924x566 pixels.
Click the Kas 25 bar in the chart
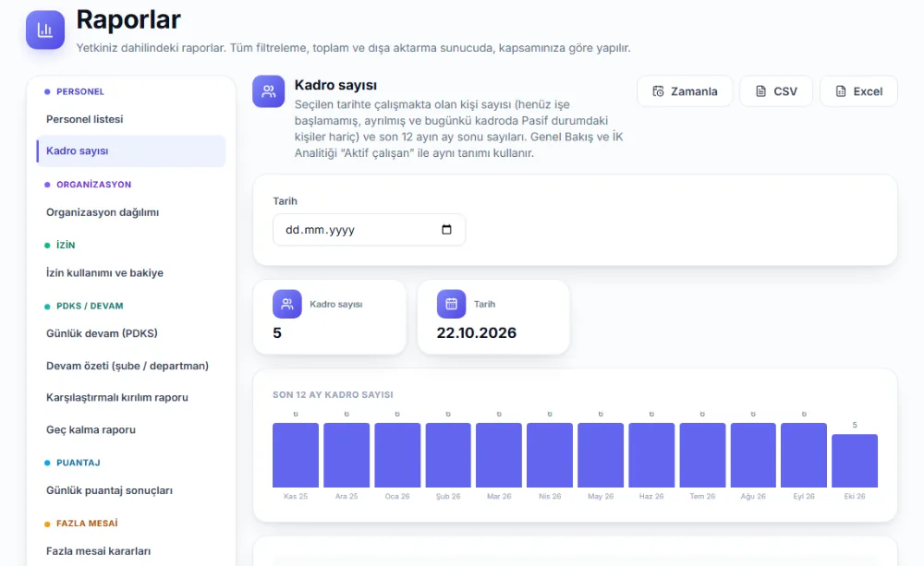tap(296, 455)
